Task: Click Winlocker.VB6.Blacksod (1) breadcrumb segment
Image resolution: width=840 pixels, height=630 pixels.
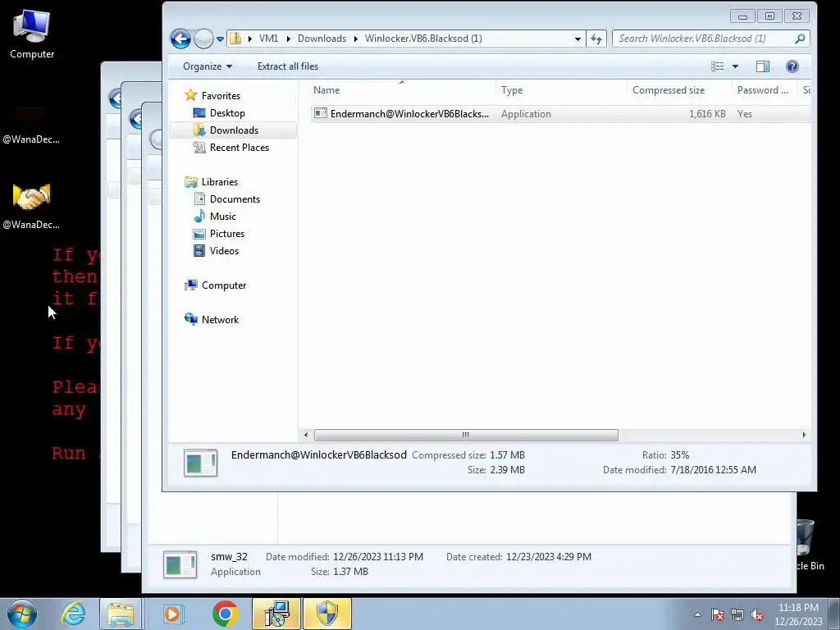Action: (423, 39)
